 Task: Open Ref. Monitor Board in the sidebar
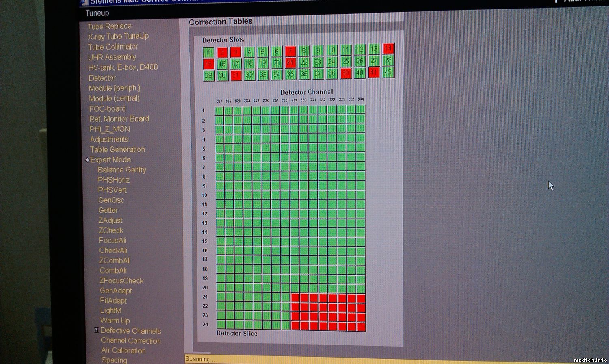(119, 119)
